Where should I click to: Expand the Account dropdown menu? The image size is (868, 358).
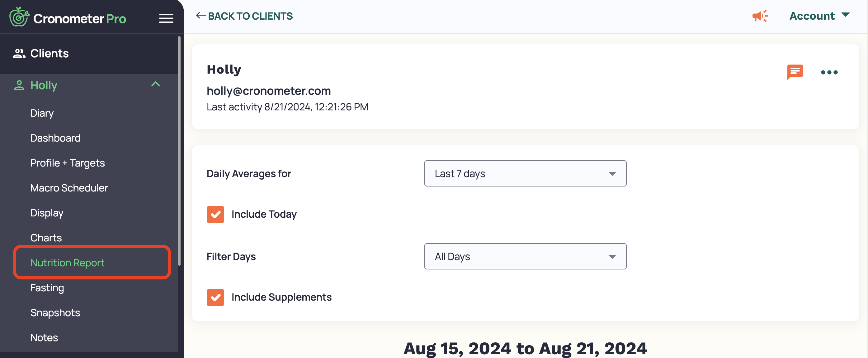[x=819, y=16]
